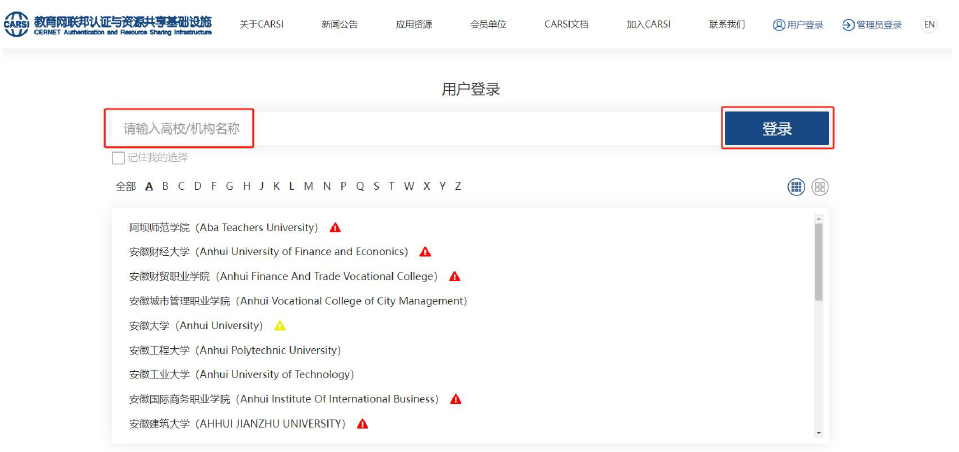The height and width of the screenshot is (452, 959).
Task: Go to 管理员登录 in the header
Action: [x=872, y=25]
